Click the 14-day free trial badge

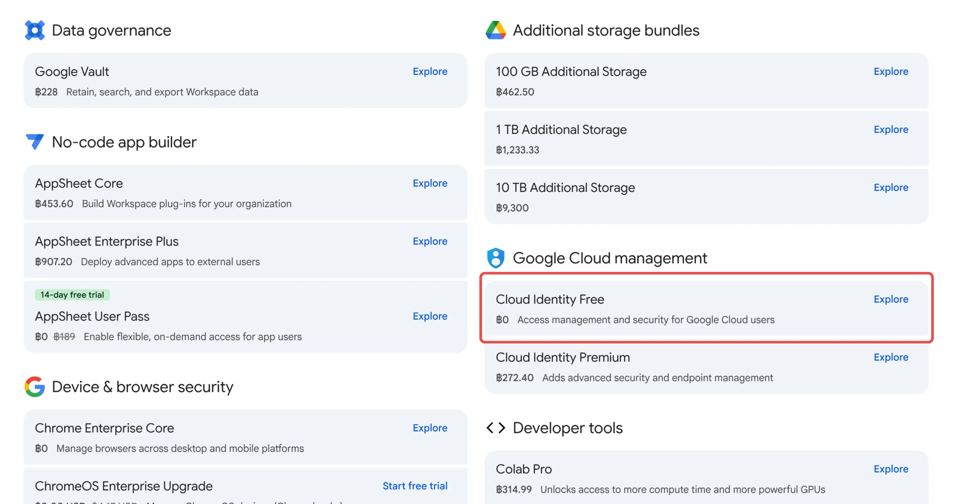point(72,295)
